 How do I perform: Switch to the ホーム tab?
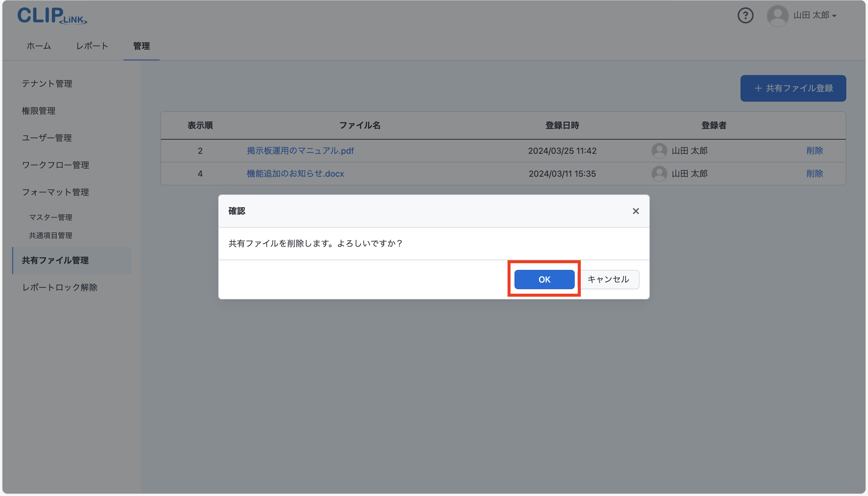[x=39, y=46]
